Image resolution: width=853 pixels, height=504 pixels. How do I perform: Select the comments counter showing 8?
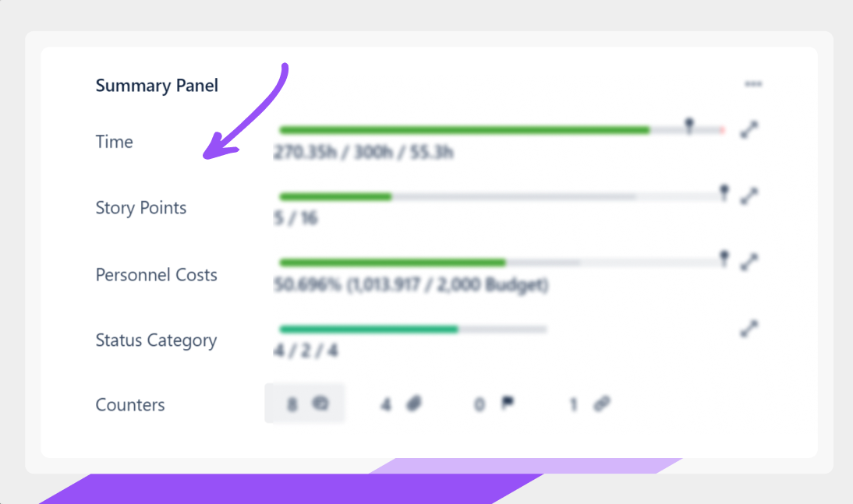[305, 404]
